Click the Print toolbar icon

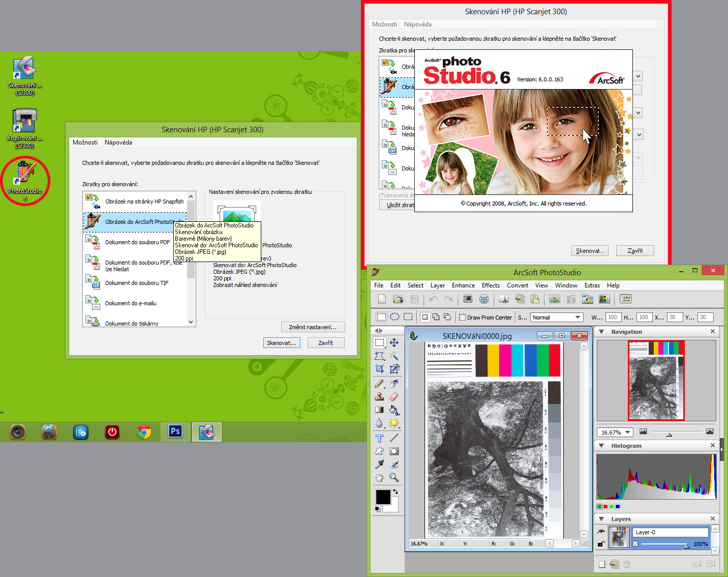click(484, 299)
